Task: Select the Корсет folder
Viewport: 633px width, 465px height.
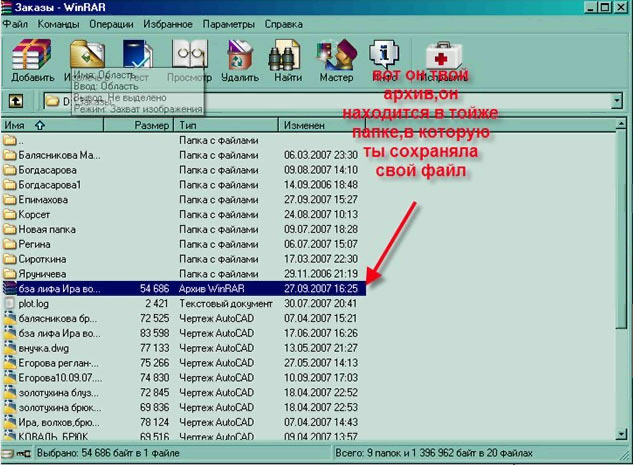Action: click(x=38, y=214)
